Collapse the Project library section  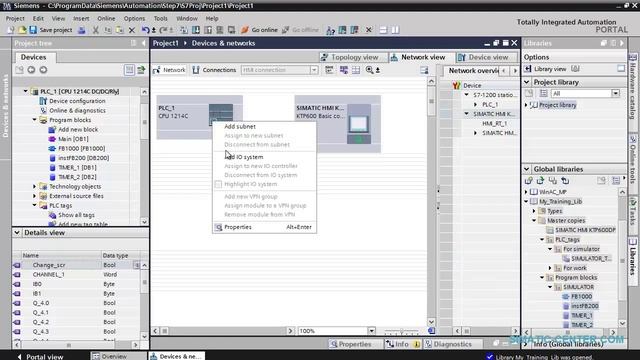(527, 82)
